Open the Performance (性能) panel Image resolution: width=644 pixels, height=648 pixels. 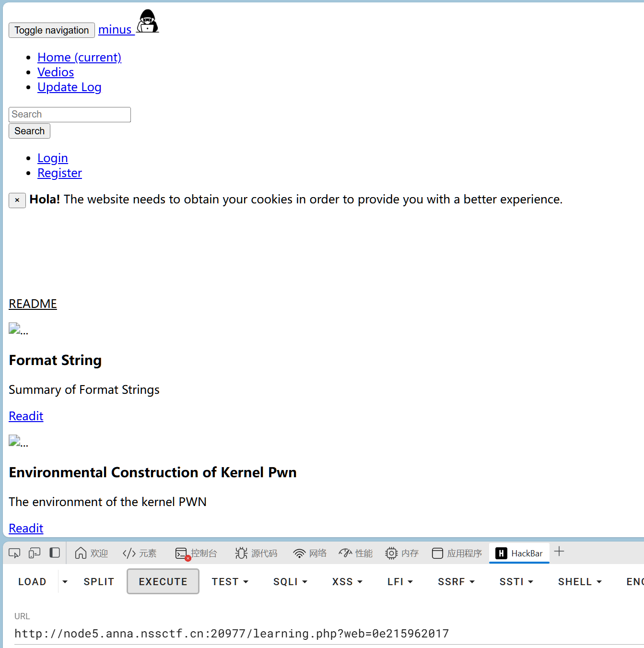tap(355, 553)
